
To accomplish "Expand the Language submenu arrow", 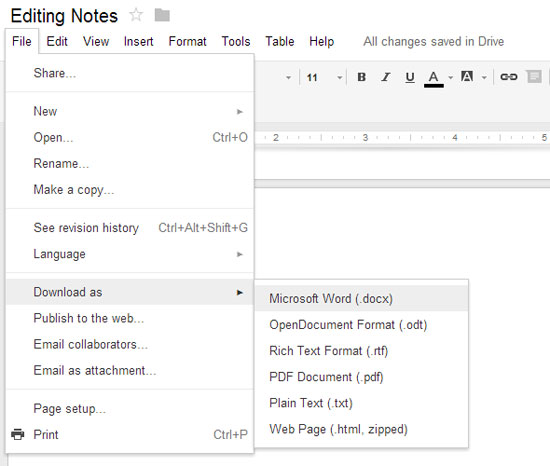I will click(240, 254).
